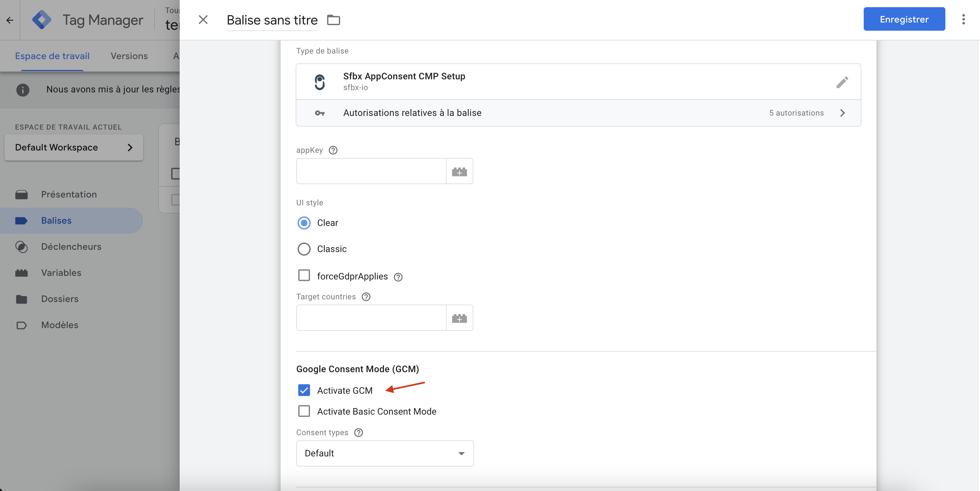The width and height of the screenshot is (980, 491).
Task: Enable Activate Basic Consent Mode
Action: pyautogui.click(x=304, y=411)
